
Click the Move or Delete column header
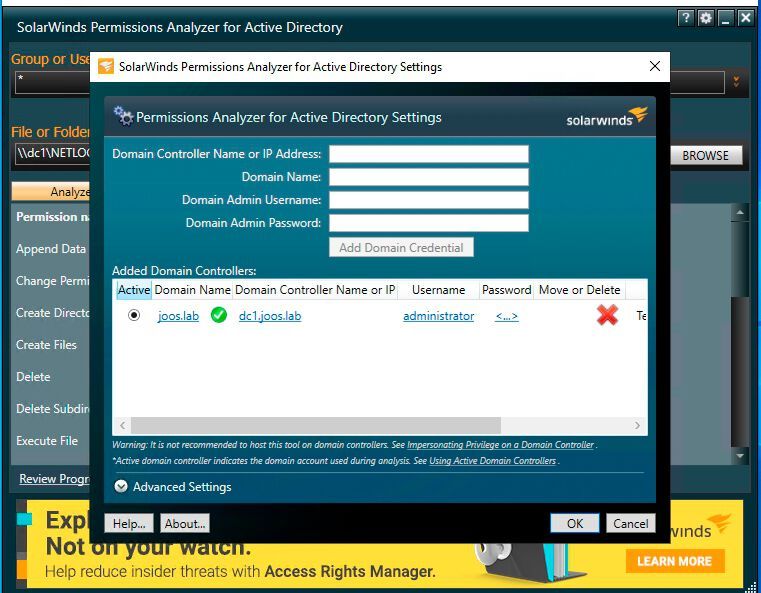click(579, 290)
